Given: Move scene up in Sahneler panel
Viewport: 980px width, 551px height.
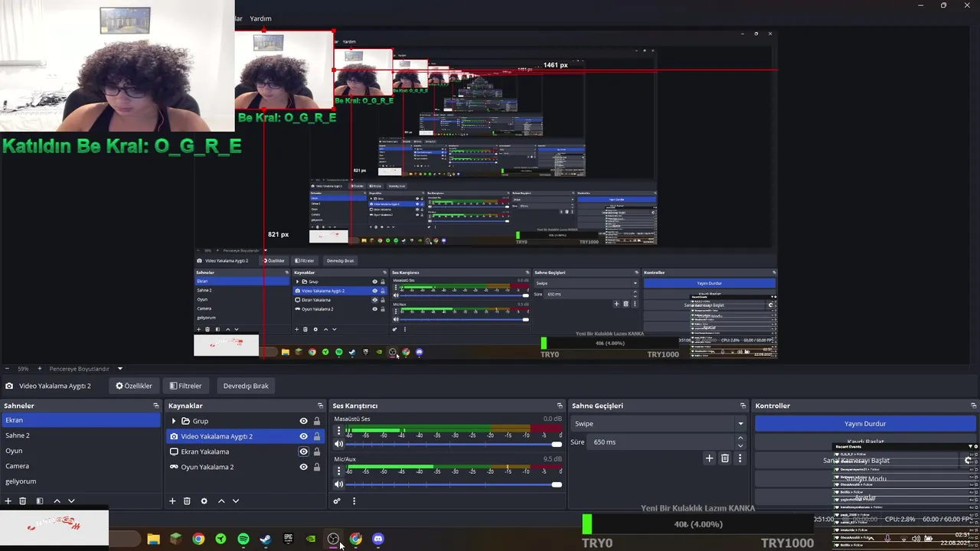Looking at the screenshot, I should coord(57,500).
